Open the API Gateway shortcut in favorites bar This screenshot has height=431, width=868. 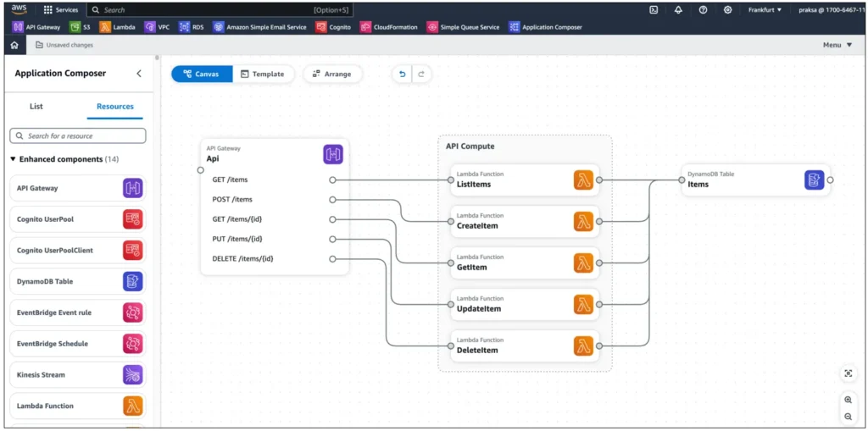(36, 26)
